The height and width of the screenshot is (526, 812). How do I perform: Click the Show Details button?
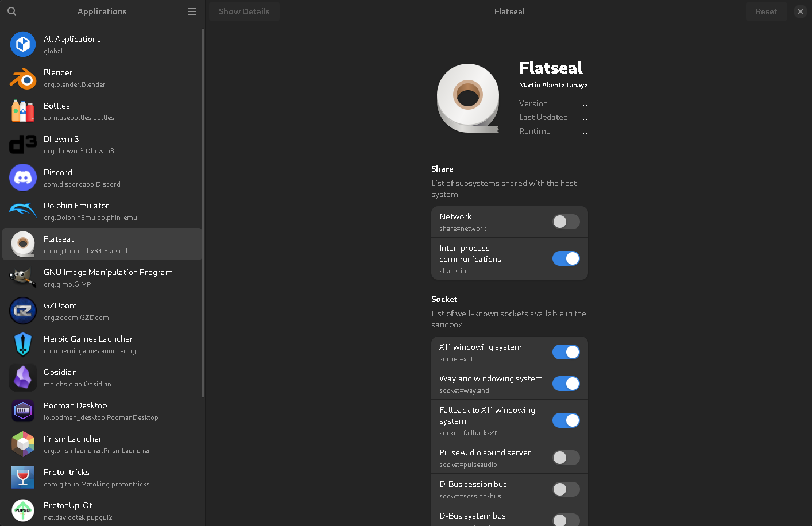pyautogui.click(x=244, y=11)
